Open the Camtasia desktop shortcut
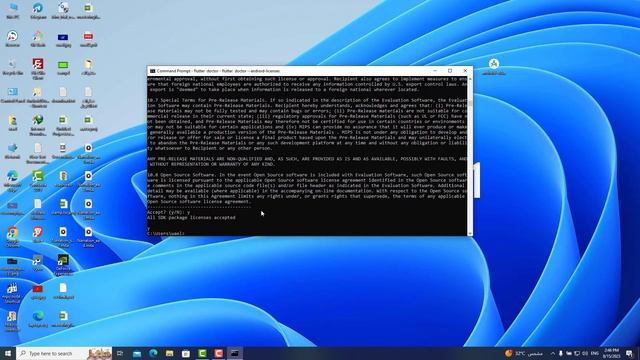This screenshot has height=360, width=640. point(38,180)
